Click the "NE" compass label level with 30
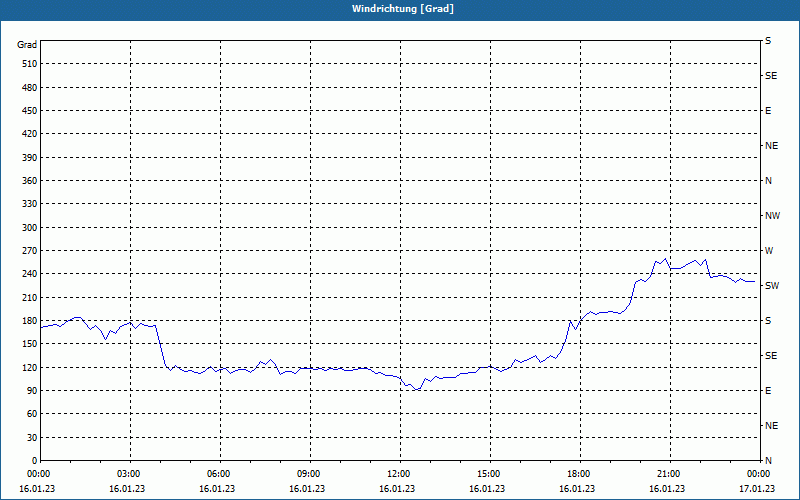This screenshot has height=500, width=800. click(771, 426)
